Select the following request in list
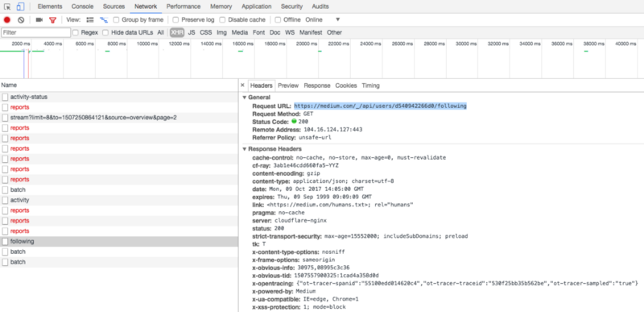This screenshot has height=312, width=644. pyautogui.click(x=119, y=241)
